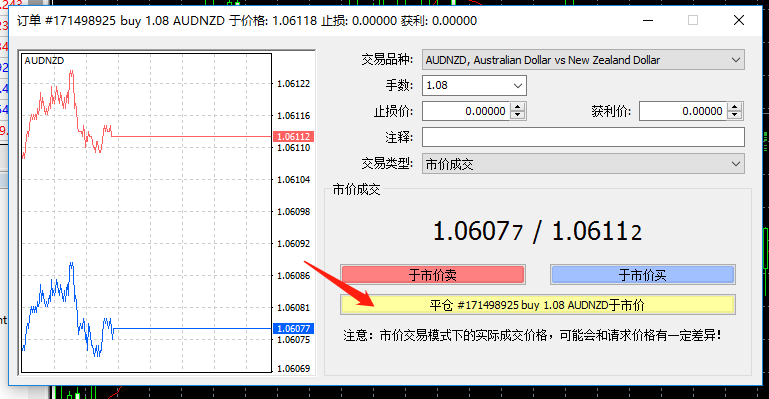Click the 获利价 take profit value field
The image size is (769, 399).
[683, 111]
